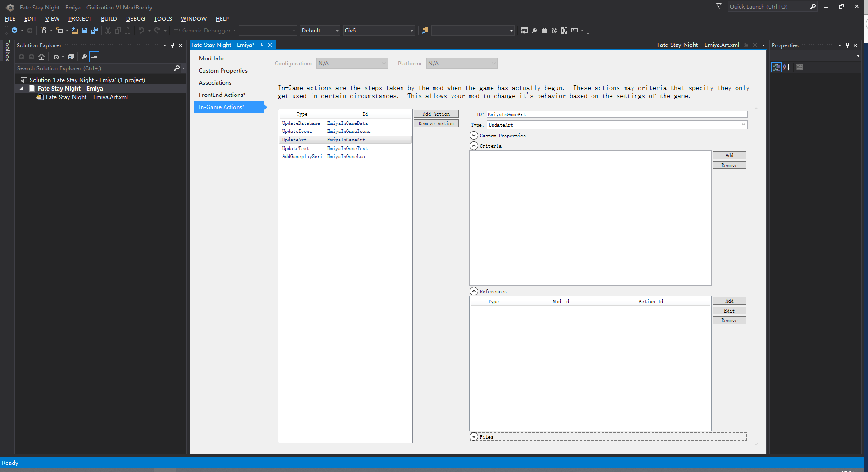Expand the Custom Properties section
The image size is (868, 472).
point(474,136)
